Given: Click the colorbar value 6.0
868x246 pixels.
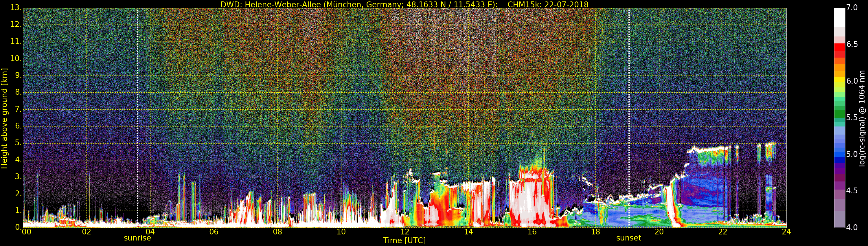Looking at the screenshot, I should 852,81.
